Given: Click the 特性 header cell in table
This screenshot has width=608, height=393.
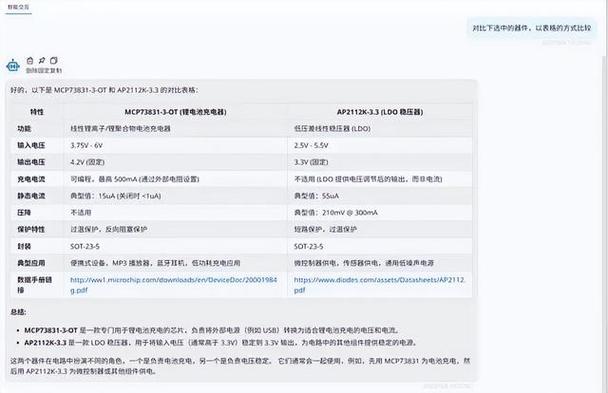Looking at the screenshot, I should [37, 112].
